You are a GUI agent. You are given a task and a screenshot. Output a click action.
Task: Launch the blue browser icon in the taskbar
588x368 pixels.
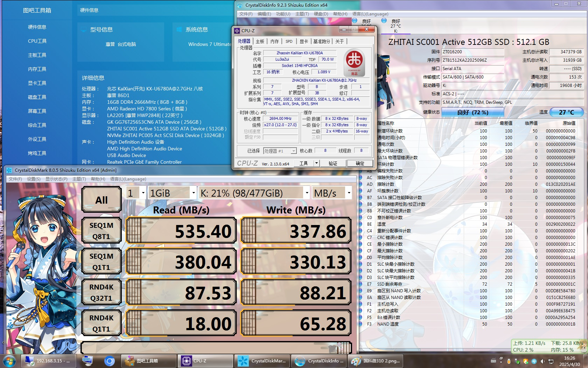[x=110, y=361]
